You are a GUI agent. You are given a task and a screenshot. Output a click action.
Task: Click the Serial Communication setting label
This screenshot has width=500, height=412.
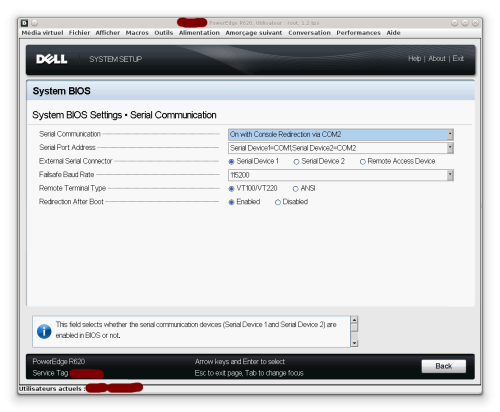pyautogui.click(x=70, y=134)
